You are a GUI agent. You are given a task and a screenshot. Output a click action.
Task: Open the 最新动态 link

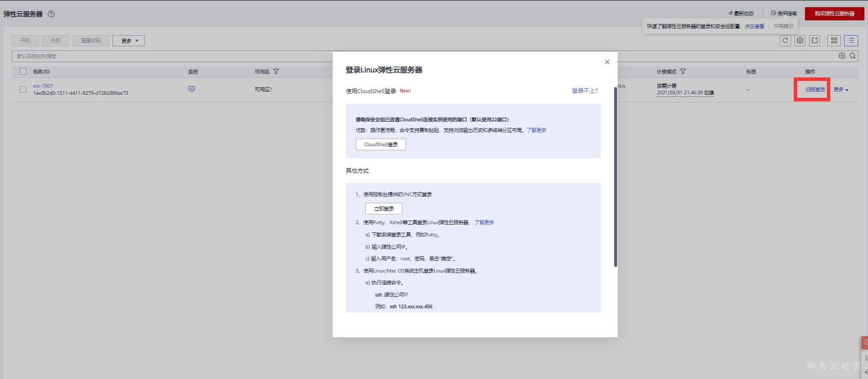click(x=741, y=14)
